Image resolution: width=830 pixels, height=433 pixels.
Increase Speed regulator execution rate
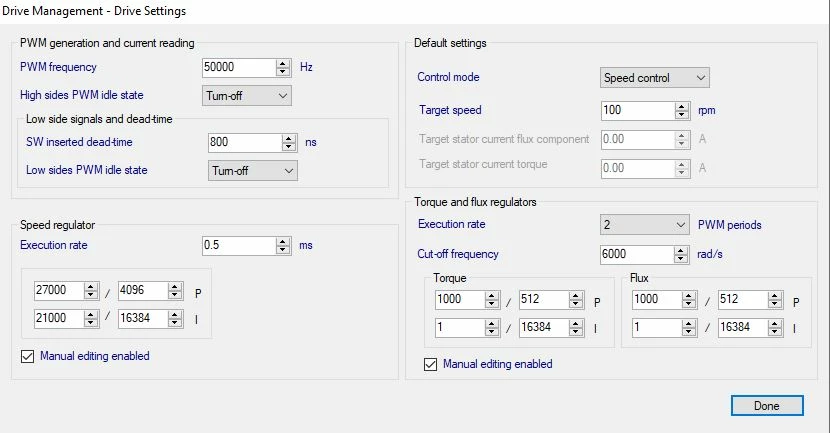pyautogui.click(x=283, y=241)
